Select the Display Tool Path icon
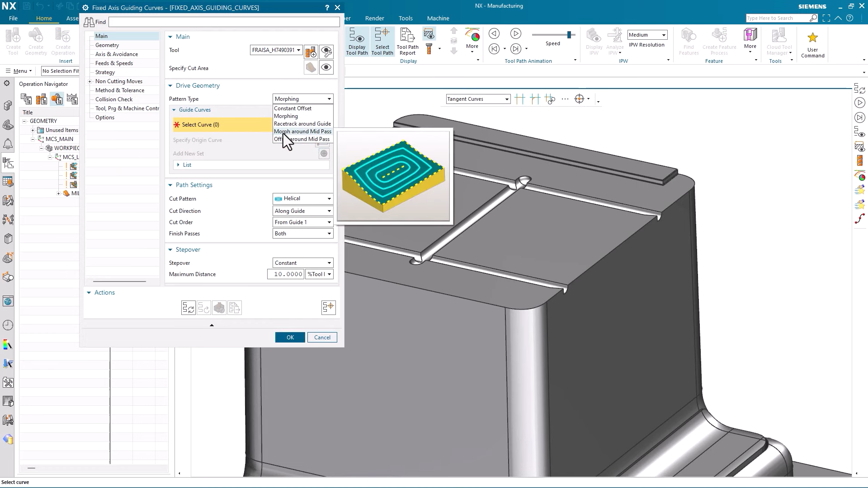868x488 pixels. point(357,42)
